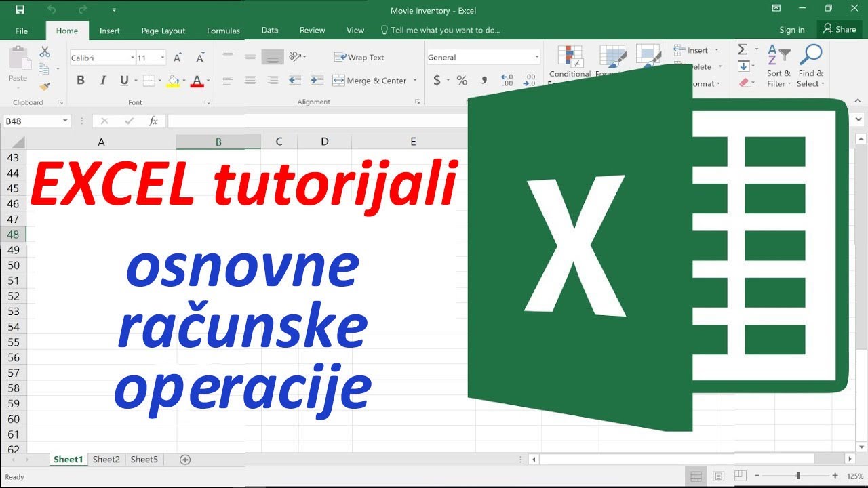
Task: Toggle Bottom Align in Alignment group
Action: 273,57
